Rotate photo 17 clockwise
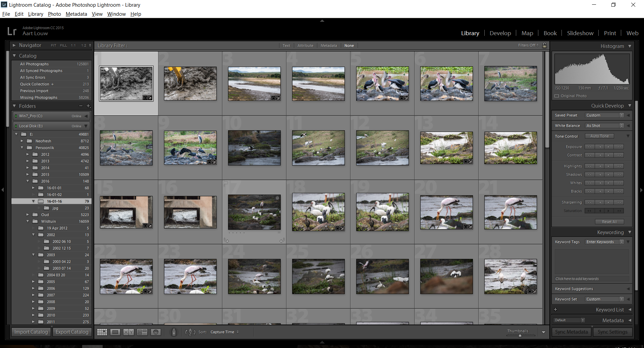Screen dimensions: 644x348 click(282, 240)
